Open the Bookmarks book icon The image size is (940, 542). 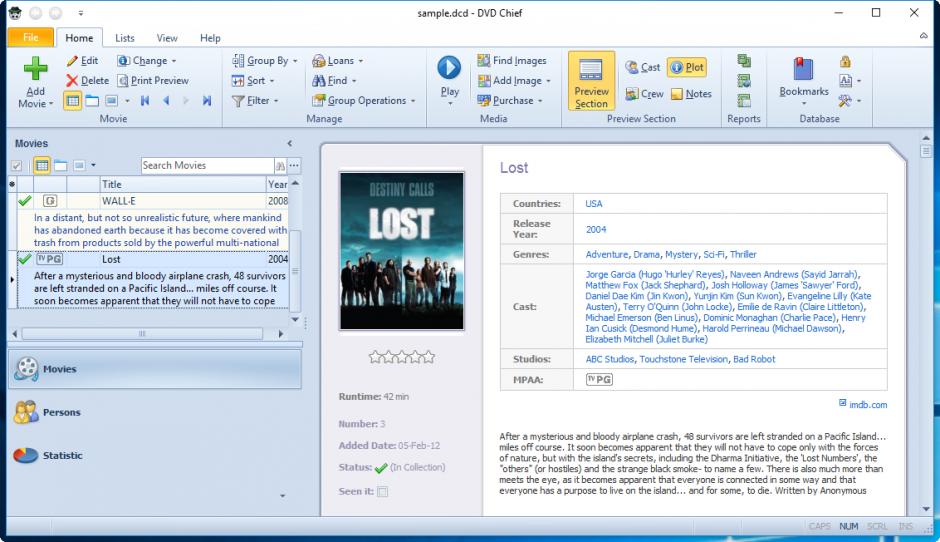[803, 69]
